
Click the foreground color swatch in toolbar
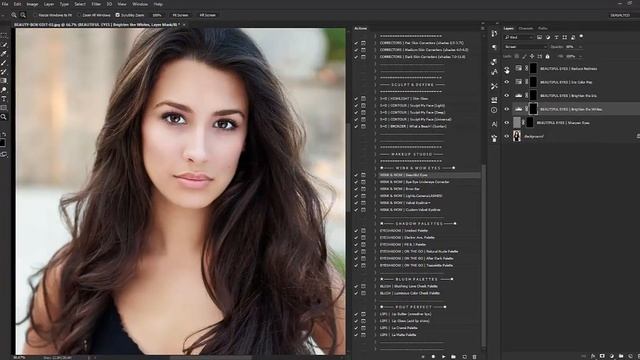pos(3,143)
